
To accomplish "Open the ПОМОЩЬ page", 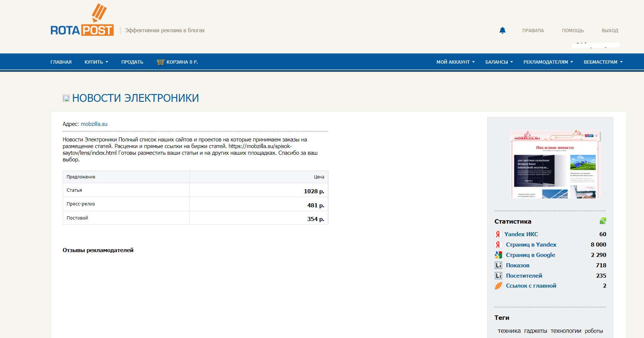I will pos(572,31).
